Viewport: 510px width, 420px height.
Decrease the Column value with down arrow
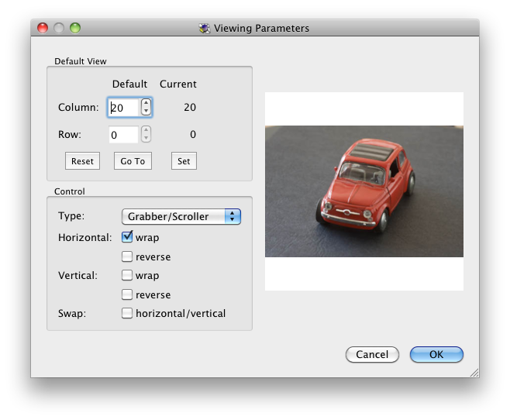point(146,111)
